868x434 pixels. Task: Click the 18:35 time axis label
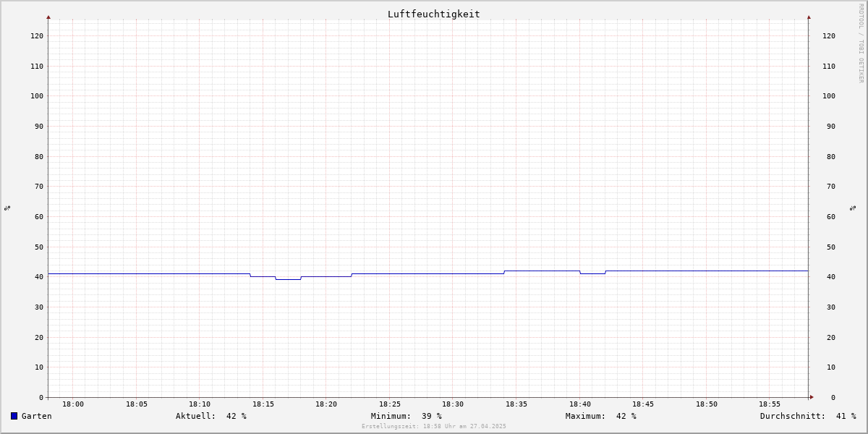coord(516,404)
